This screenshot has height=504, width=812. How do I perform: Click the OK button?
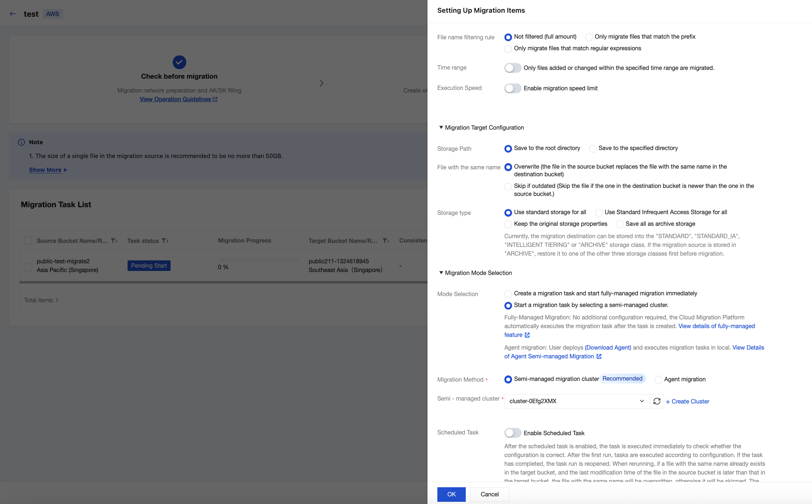(451, 494)
